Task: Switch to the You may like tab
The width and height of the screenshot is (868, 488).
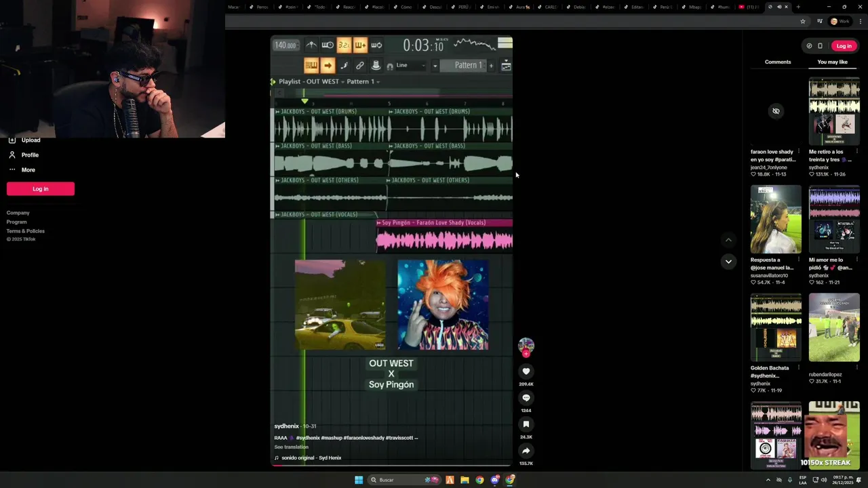Action: [833, 62]
